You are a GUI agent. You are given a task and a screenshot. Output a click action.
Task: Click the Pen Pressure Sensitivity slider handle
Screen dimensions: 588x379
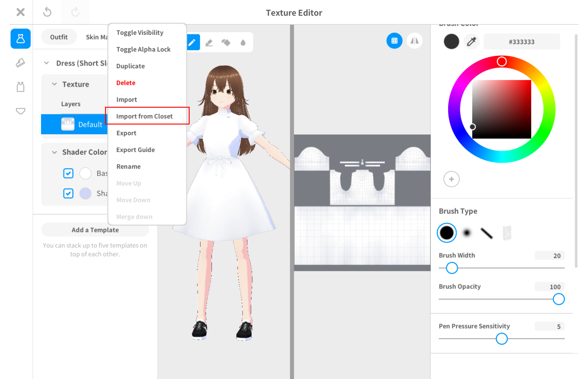501,339
